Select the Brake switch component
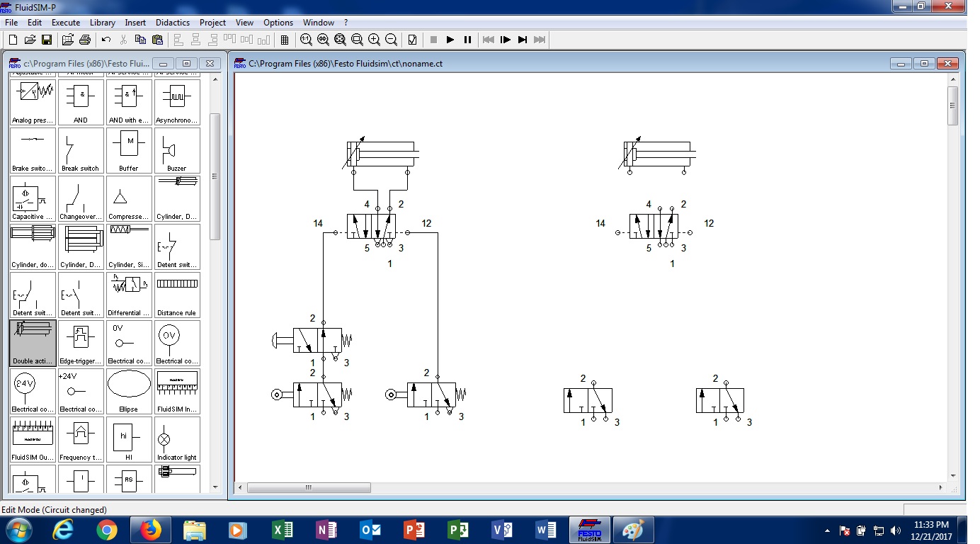The image size is (980, 544). point(33,150)
